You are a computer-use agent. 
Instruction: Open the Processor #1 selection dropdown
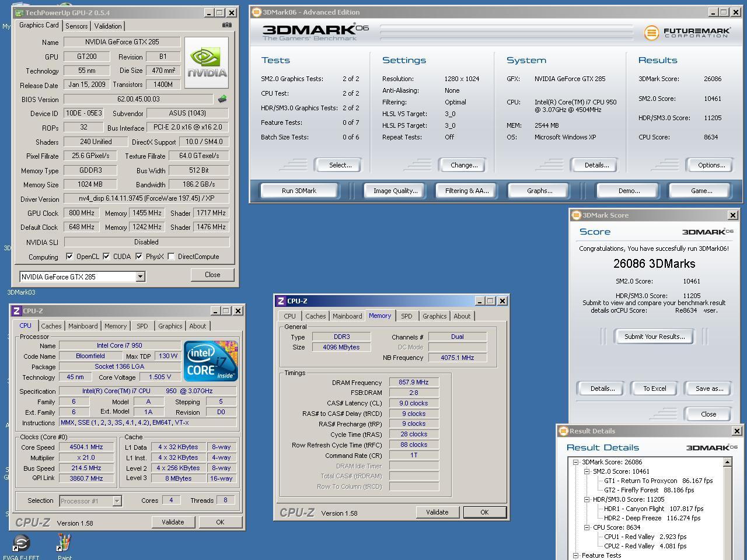117,501
